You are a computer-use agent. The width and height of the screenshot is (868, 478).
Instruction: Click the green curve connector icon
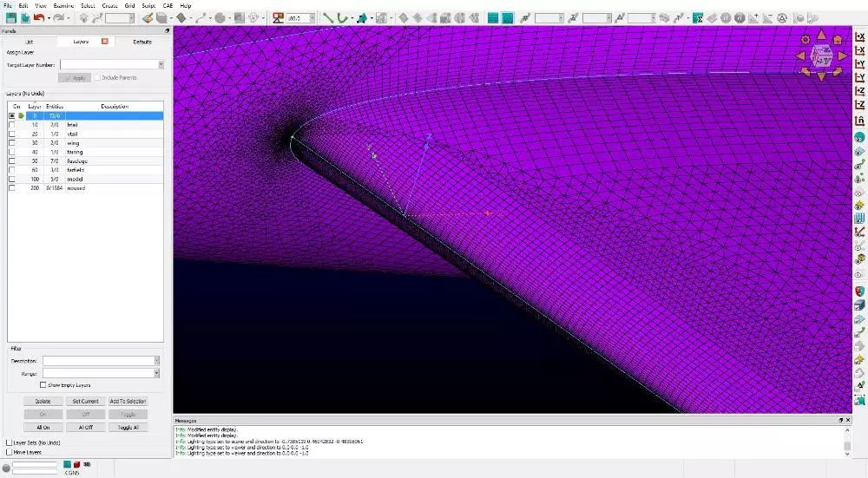pos(343,17)
